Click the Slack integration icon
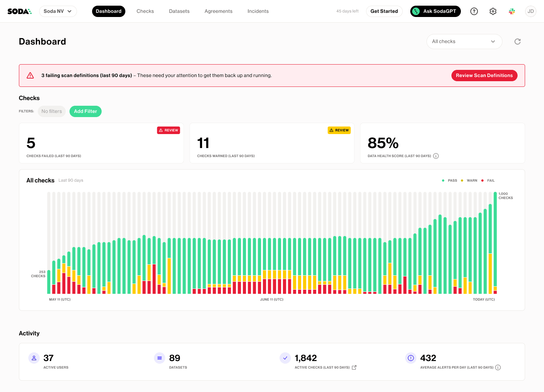The image size is (544, 392). click(512, 11)
